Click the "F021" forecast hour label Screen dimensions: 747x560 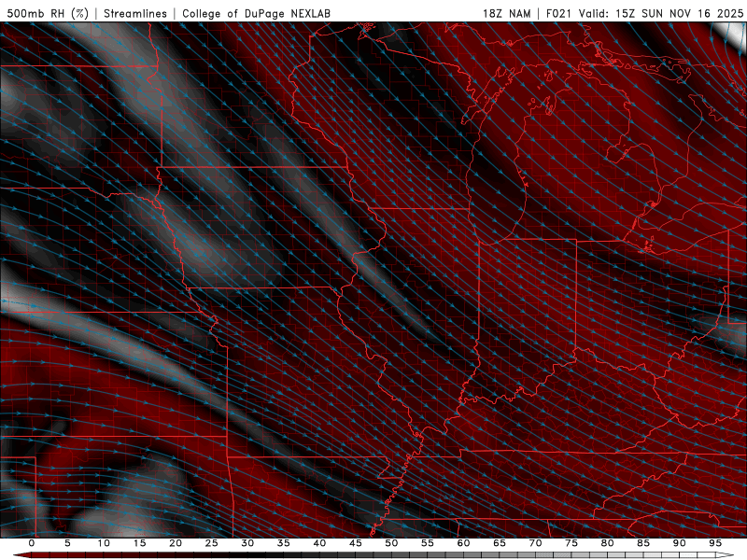(x=559, y=13)
